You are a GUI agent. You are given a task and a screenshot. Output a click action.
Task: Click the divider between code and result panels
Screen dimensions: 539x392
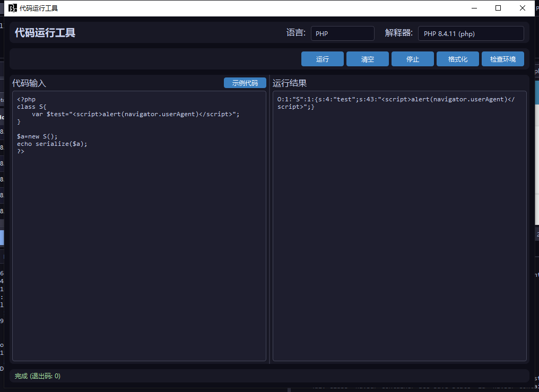[x=269, y=219]
